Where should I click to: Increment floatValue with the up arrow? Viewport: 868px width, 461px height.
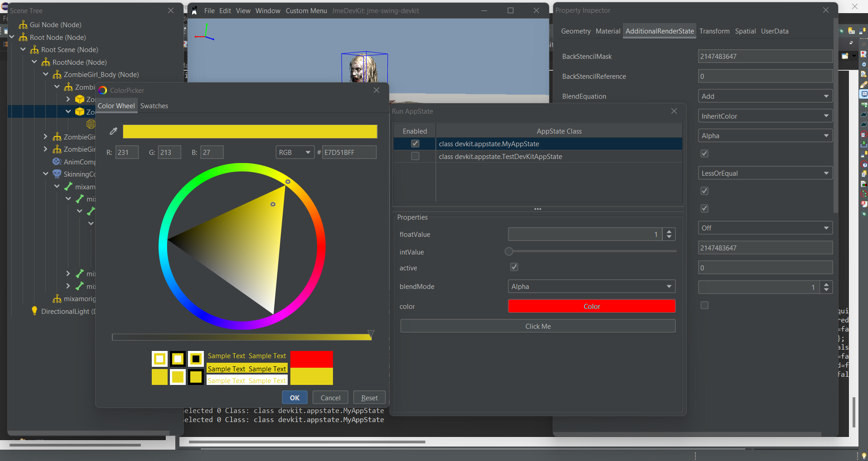click(x=669, y=231)
